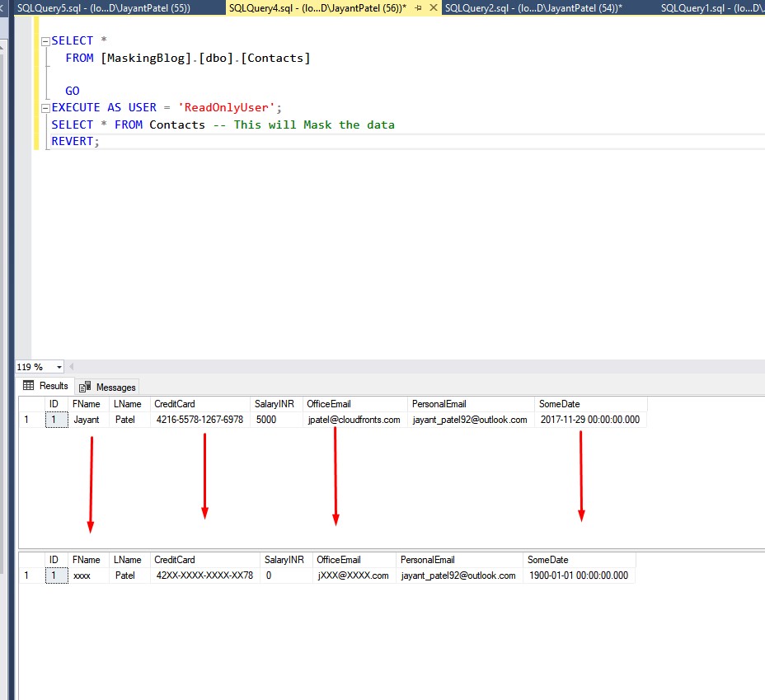Select the SQLQuery4.sql tab

317,7
